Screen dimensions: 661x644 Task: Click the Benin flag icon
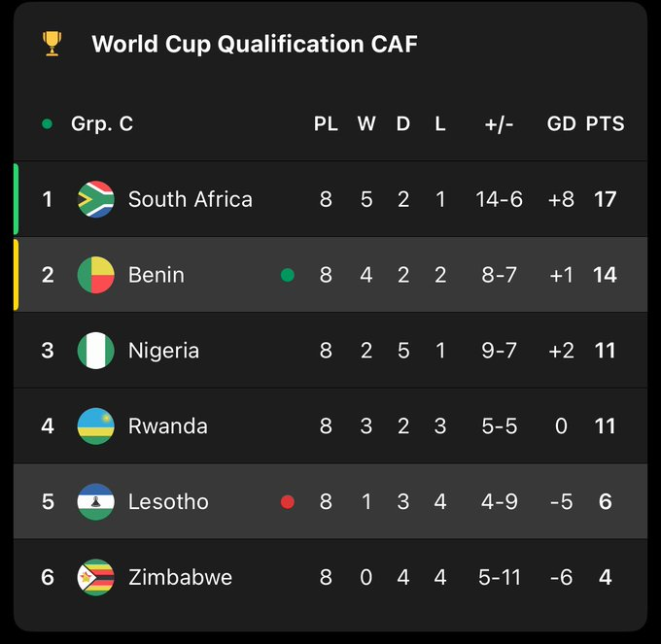click(x=95, y=275)
